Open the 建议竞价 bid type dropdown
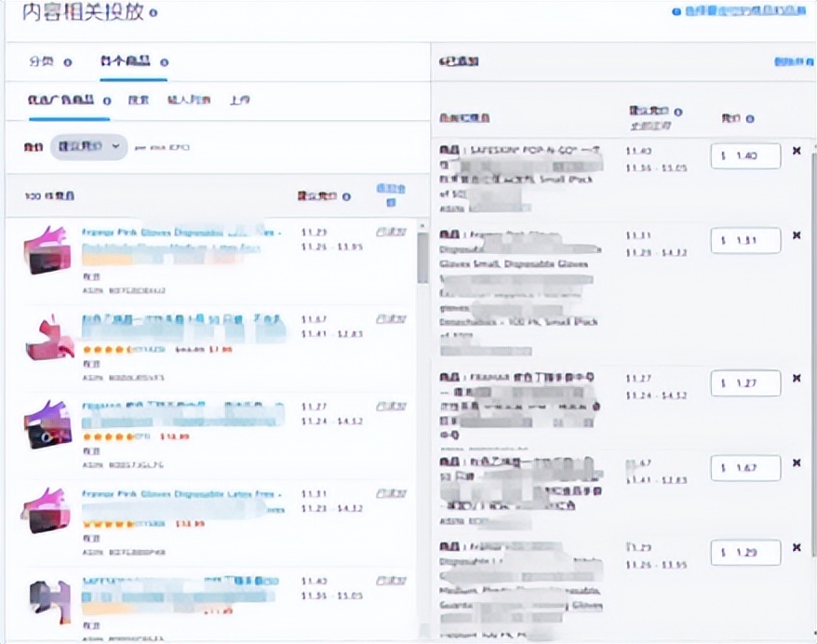817x644 pixels. 88,146
